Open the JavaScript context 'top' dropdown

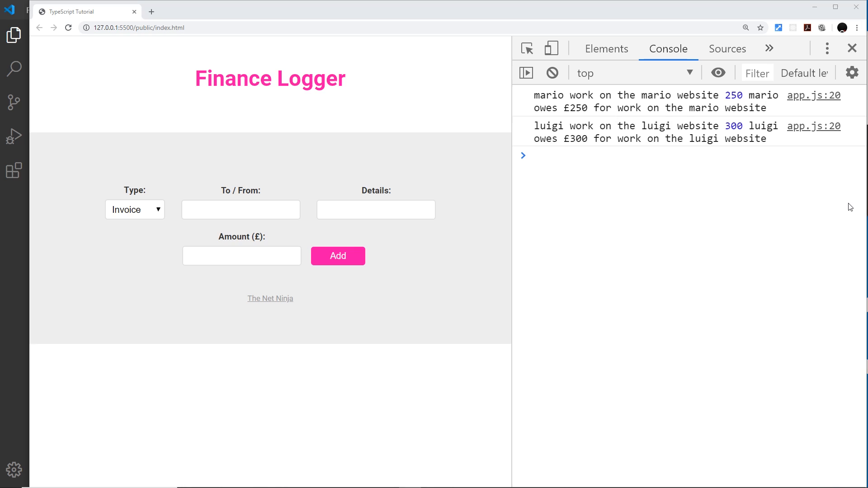tap(635, 73)
